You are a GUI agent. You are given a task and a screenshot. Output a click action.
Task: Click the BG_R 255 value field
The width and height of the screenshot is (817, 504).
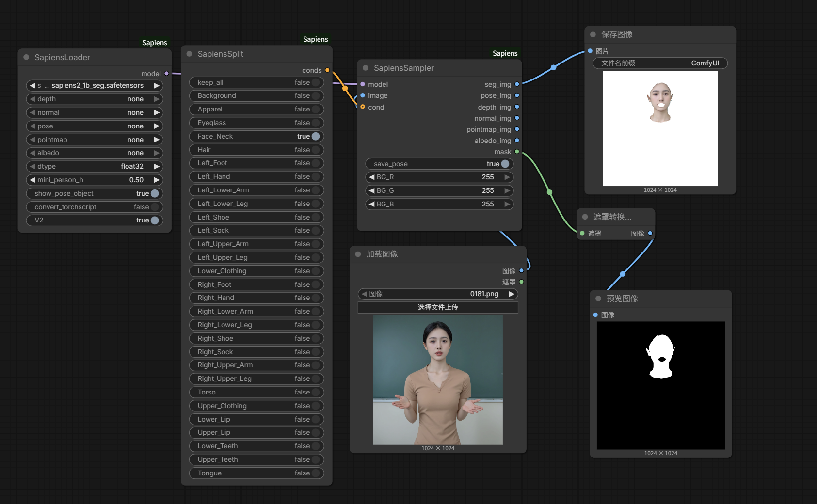click(x=439, y=177)
